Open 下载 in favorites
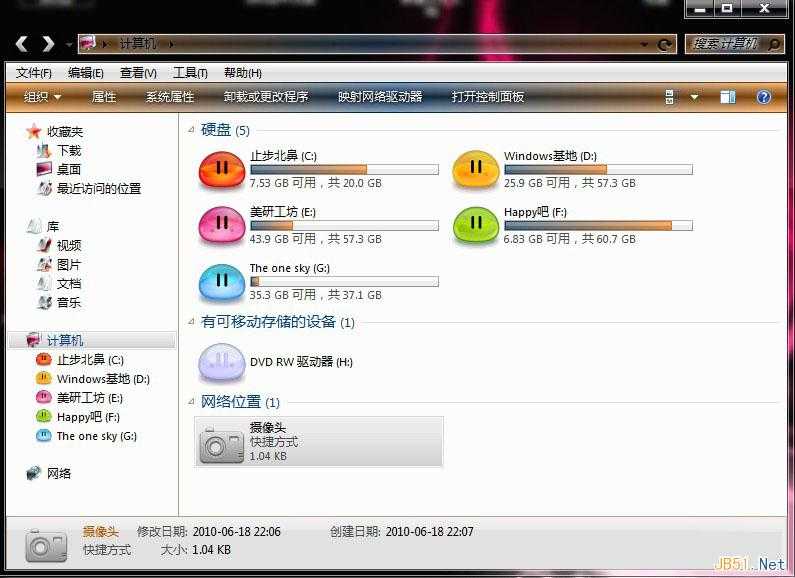 pyautogui.click(x=69, y=151)
